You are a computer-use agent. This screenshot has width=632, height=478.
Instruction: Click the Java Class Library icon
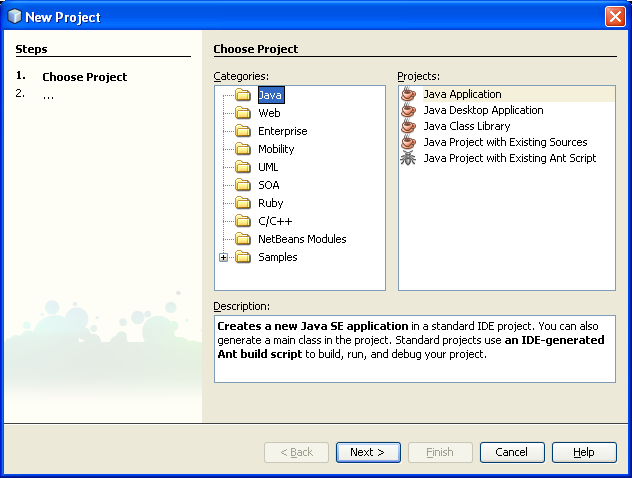click(x=408, y=126)
